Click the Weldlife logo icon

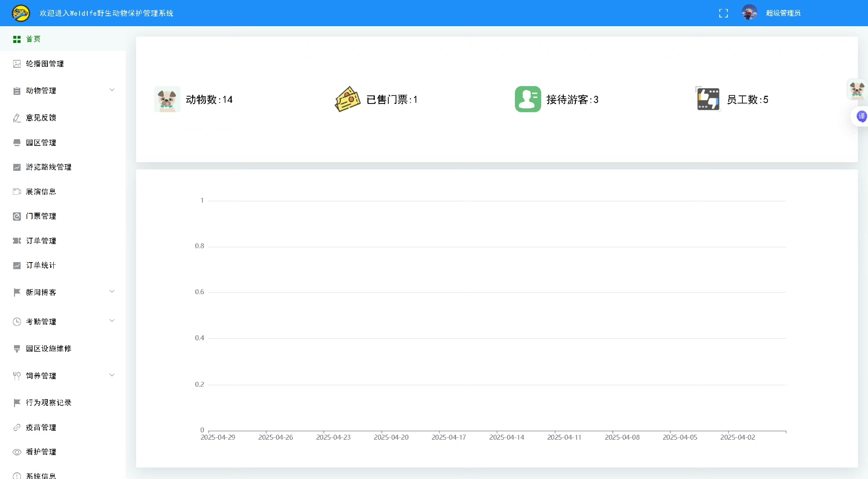[21, 13]
